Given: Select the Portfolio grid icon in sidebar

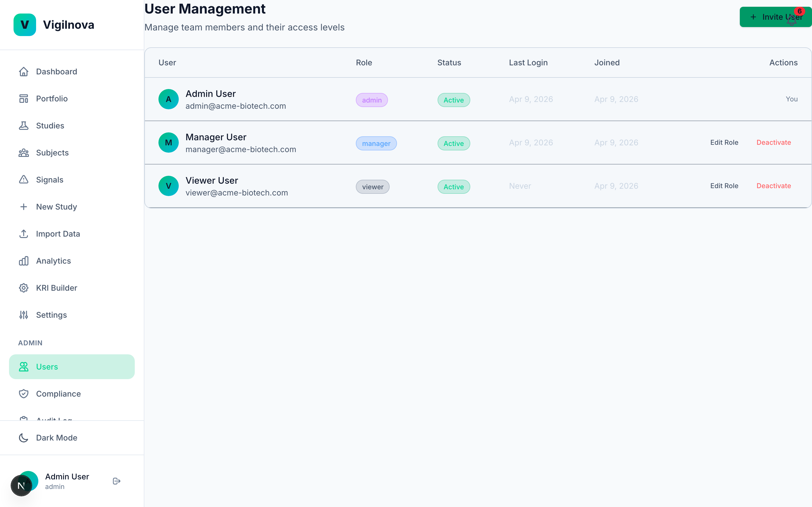Looking at the screenshot, I should point(23,98).
